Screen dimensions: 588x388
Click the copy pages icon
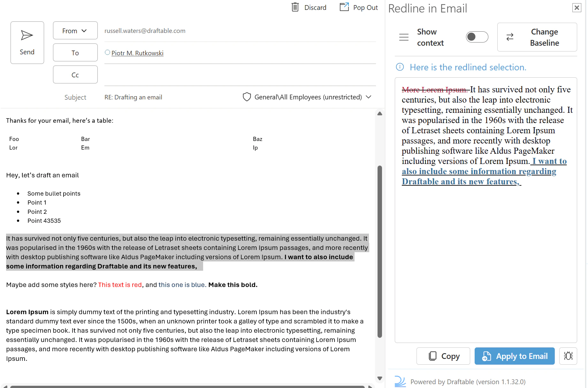432,356
